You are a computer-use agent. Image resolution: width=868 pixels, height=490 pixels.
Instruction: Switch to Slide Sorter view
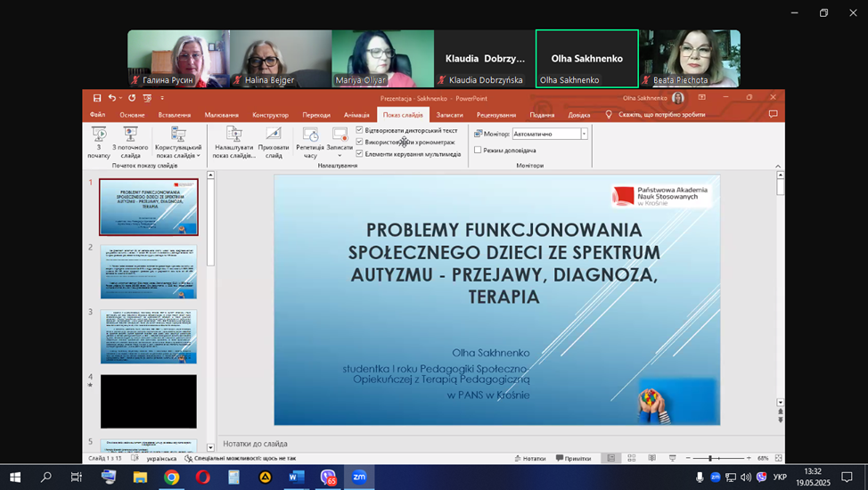pyautogui.click(x=633, y=458)
